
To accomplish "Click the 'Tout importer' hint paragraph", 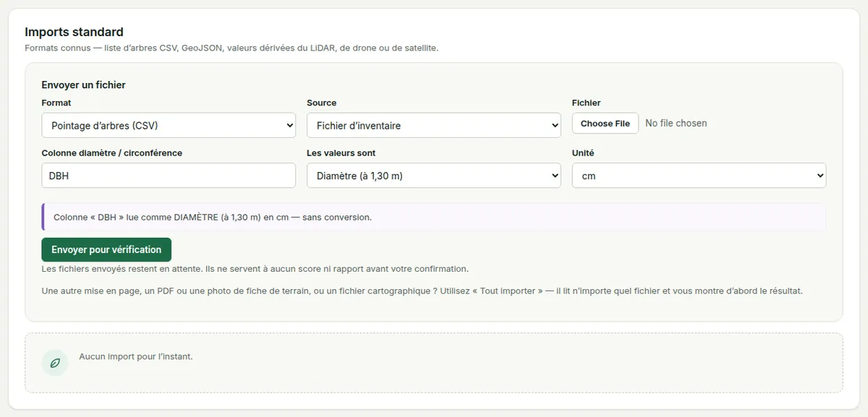I will pos(422,291).
